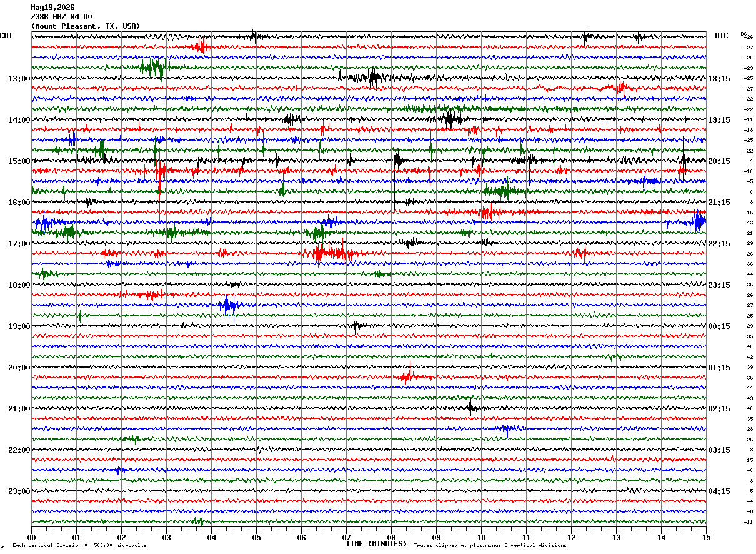
Task: Click the 16:00 CDT row label
Action: pos(19,203)
